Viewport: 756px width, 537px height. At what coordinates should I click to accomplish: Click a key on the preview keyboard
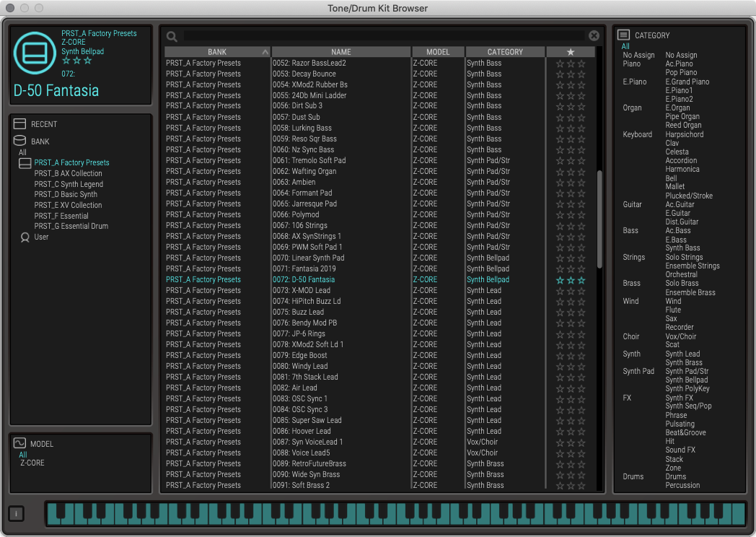coord(397,514)
